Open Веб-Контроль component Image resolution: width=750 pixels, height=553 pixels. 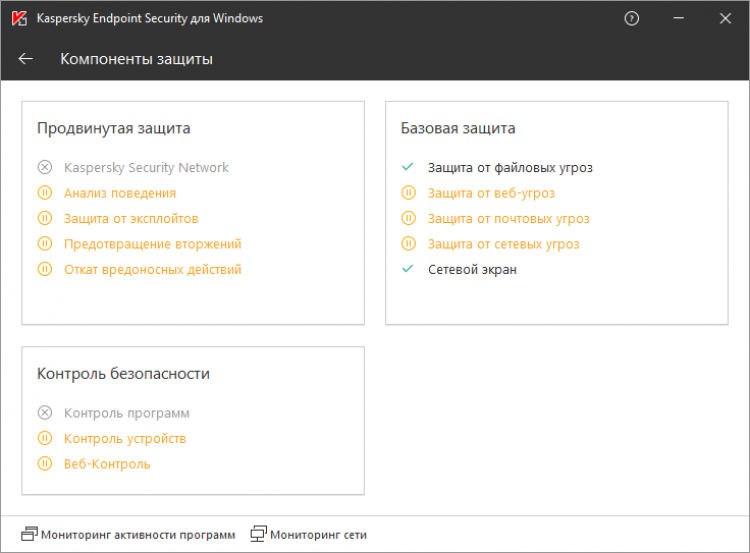click(x=107, y=464)
